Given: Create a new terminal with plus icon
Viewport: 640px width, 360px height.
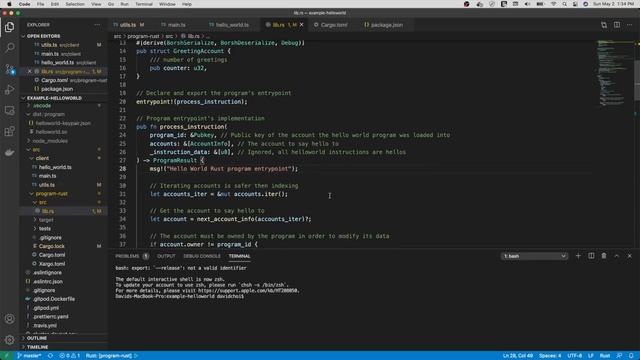Looking at the screenshot, I should [x=578, y=256].
